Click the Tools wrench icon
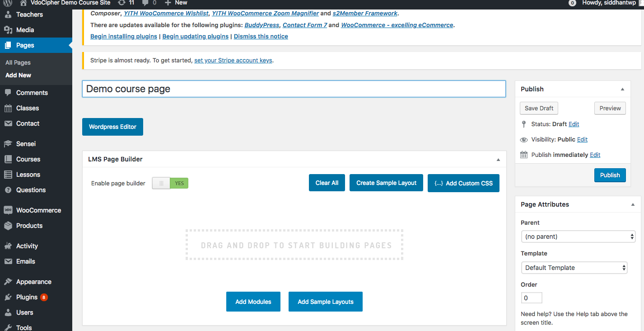This screenshot has width=644, height=331. 8,328
